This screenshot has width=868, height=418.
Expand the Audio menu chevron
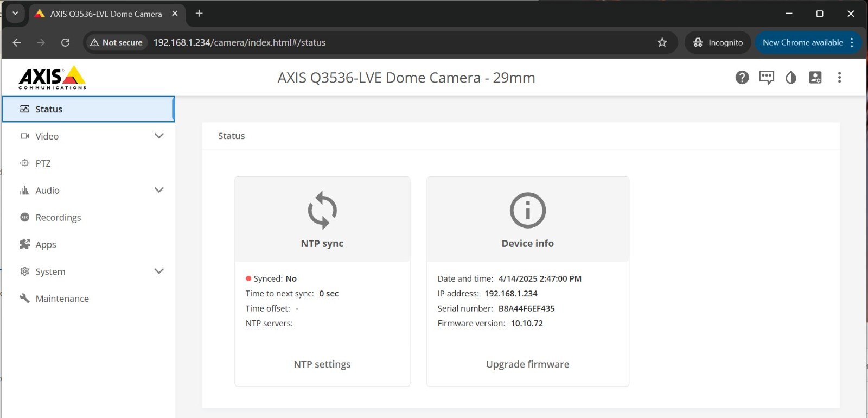[159, 190]
